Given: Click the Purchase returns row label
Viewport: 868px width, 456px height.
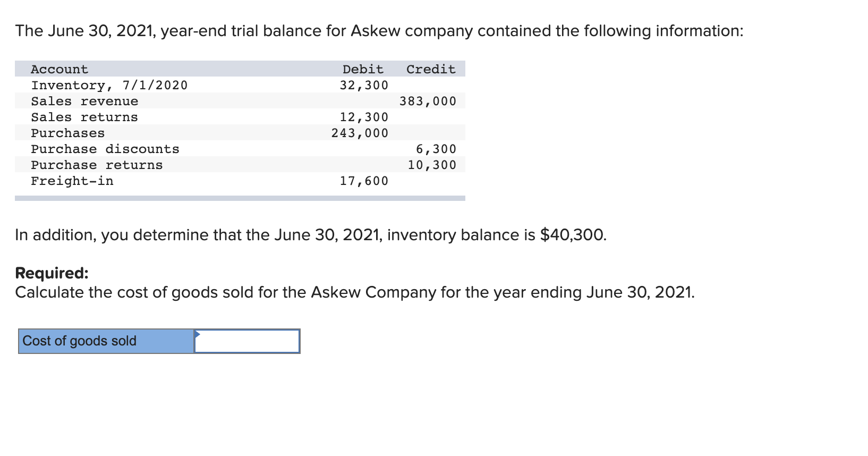Looking at the screenshot, I should (97, 165).
